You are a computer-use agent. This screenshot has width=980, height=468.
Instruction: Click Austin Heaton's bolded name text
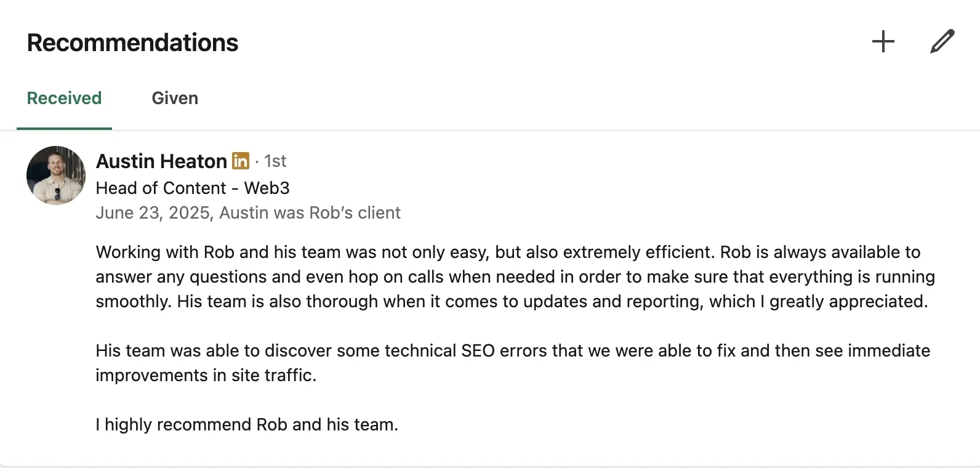coord(161,161)
